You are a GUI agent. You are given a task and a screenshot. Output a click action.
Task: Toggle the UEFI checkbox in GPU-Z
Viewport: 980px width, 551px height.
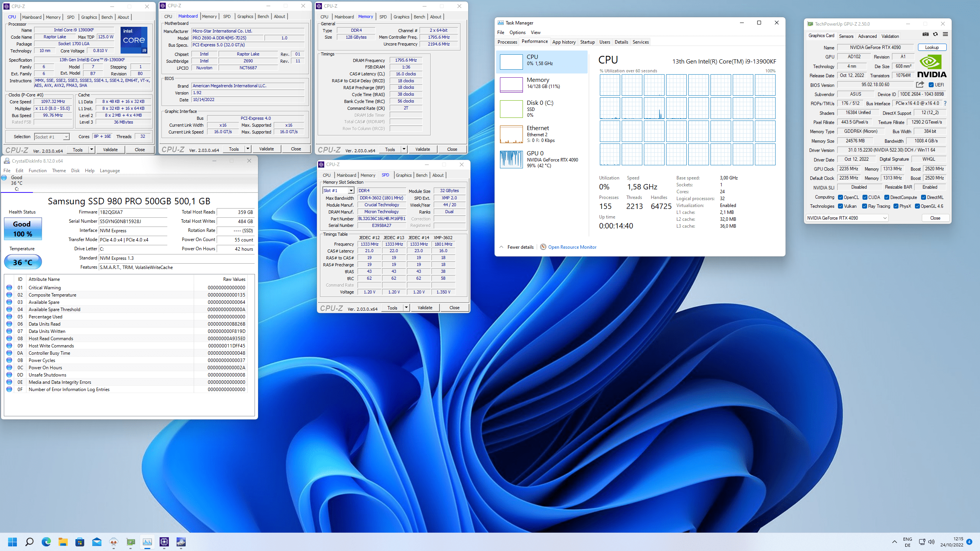931,85
